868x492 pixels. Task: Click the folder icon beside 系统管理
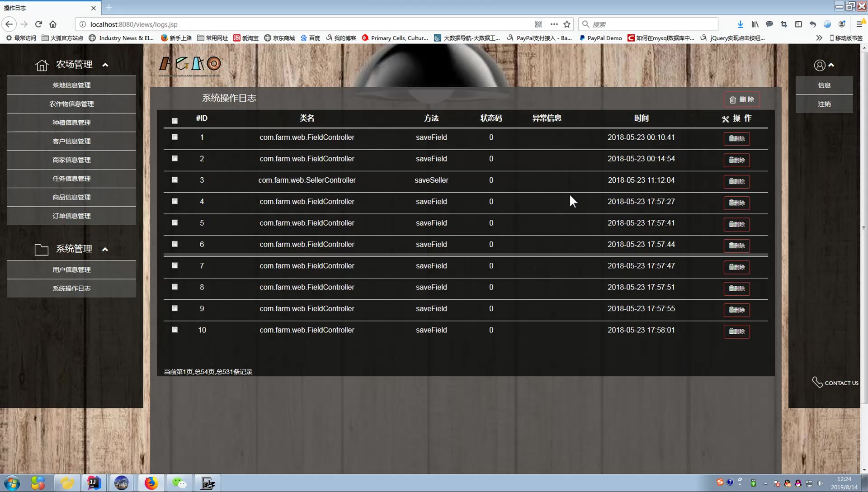click(x=42, y=250)
